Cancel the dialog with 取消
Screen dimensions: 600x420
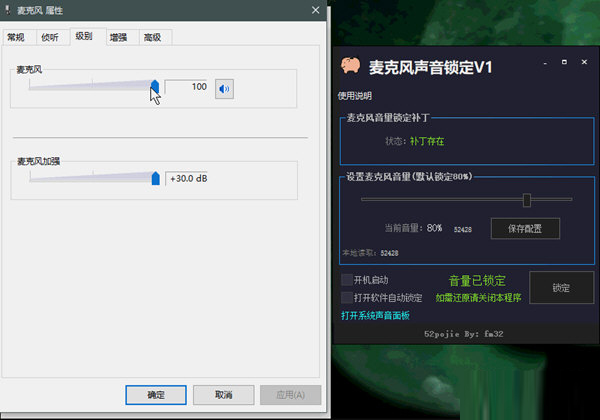(223, 394)
